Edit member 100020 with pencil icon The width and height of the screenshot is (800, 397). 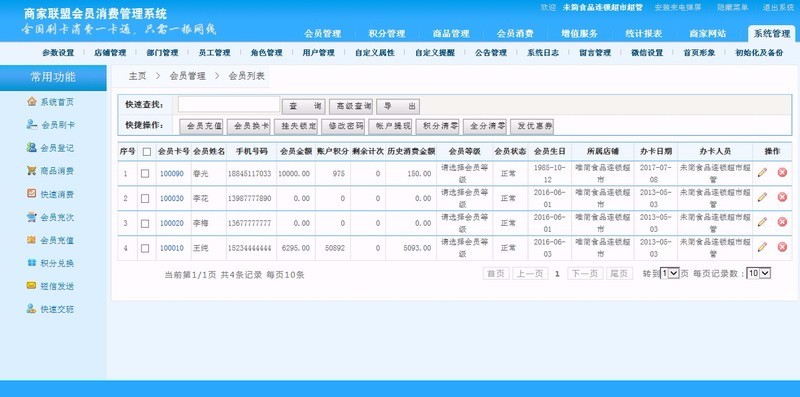tap(762, 222)
